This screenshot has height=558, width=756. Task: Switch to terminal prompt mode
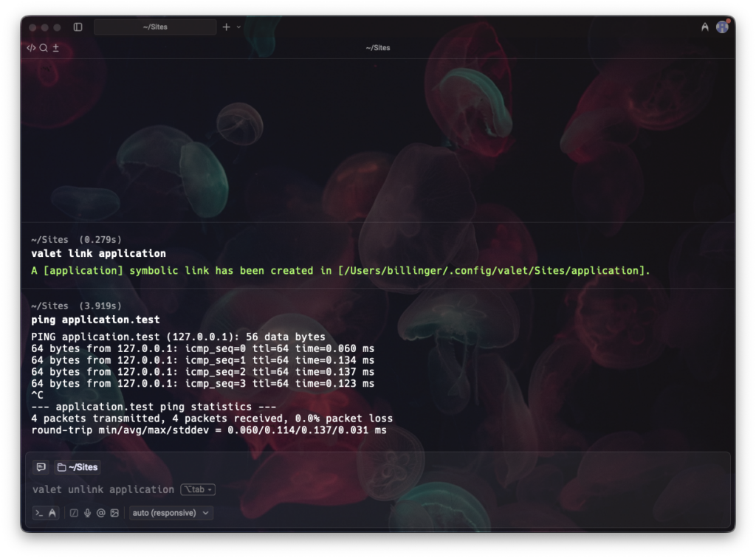(39, 513)
